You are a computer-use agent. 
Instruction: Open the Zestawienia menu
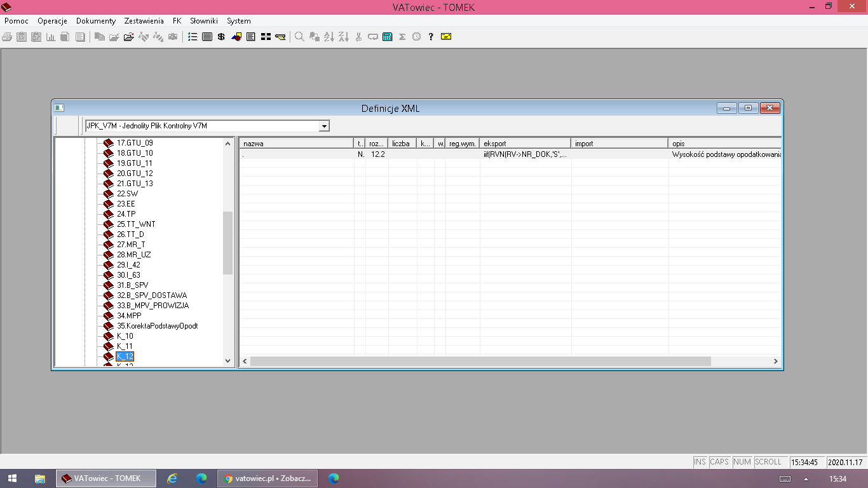tap(144, 21)
